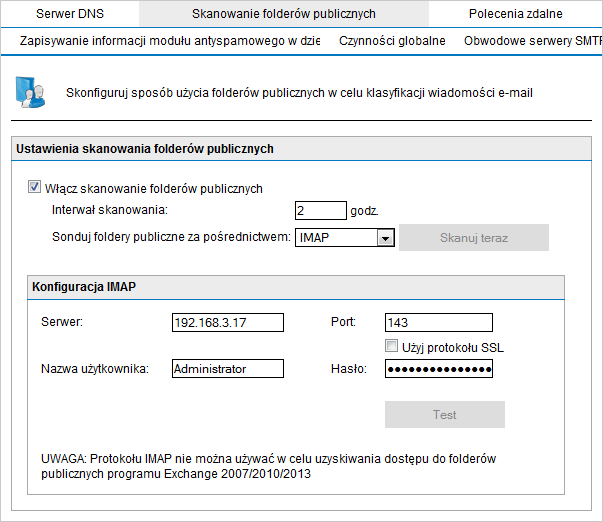Switch to the Serwer DNS tab
Screen dimensions: 603x522
coord(70,14)
